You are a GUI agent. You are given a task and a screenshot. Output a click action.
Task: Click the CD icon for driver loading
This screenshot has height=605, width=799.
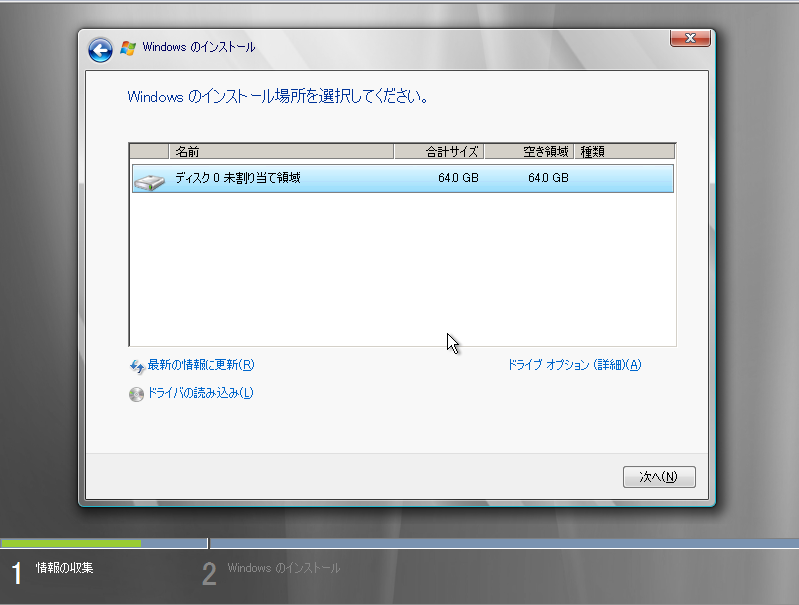137,394
